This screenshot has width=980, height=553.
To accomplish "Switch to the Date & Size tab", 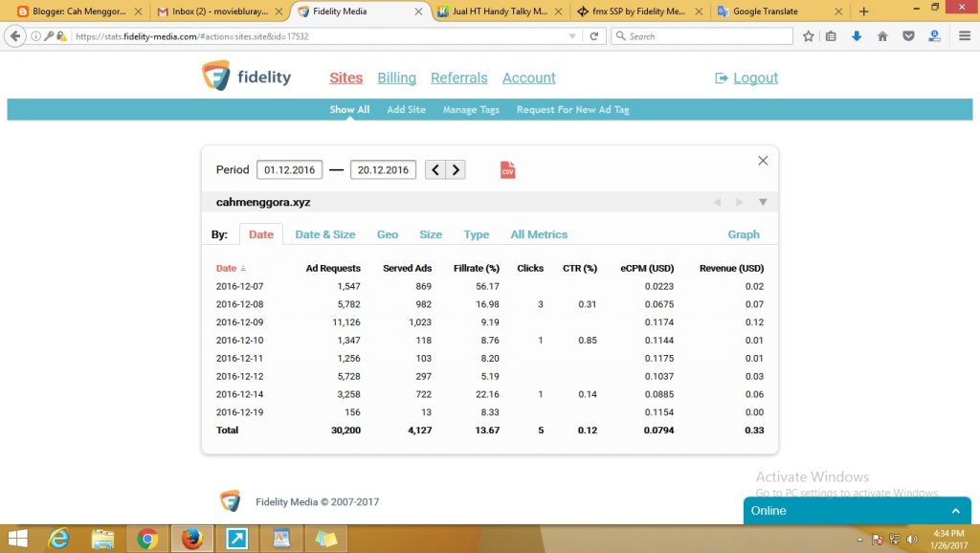I will 324,234.
